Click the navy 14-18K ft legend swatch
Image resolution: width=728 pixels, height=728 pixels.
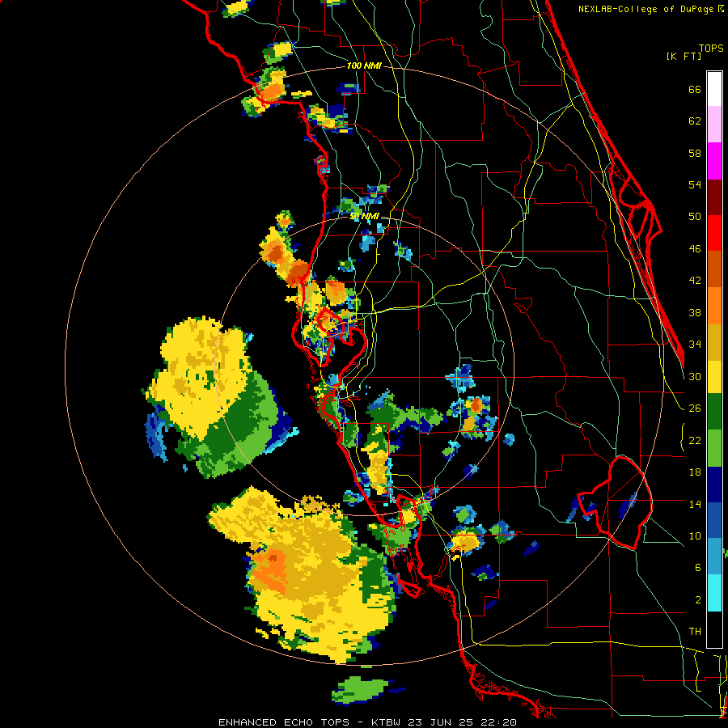tap(714, 485)
